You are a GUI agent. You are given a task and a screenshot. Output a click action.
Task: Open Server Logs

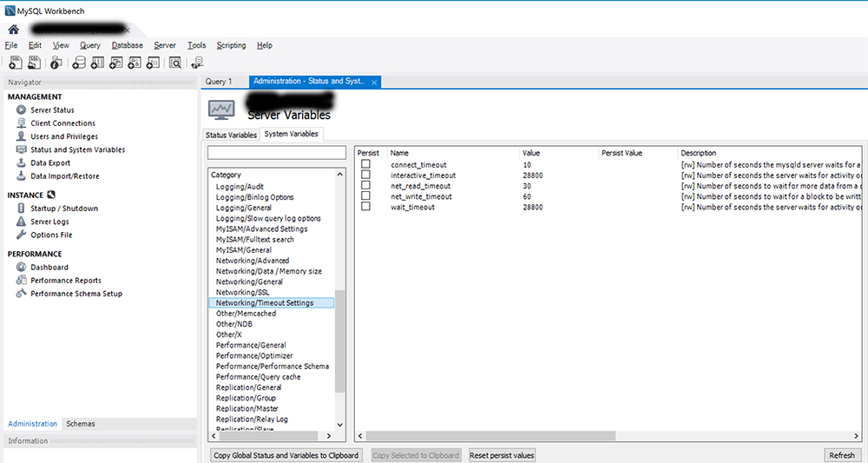[49, 222]
